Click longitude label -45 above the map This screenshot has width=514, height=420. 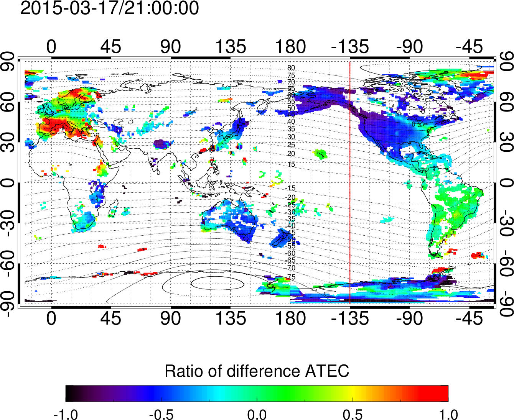pos(470,47)
